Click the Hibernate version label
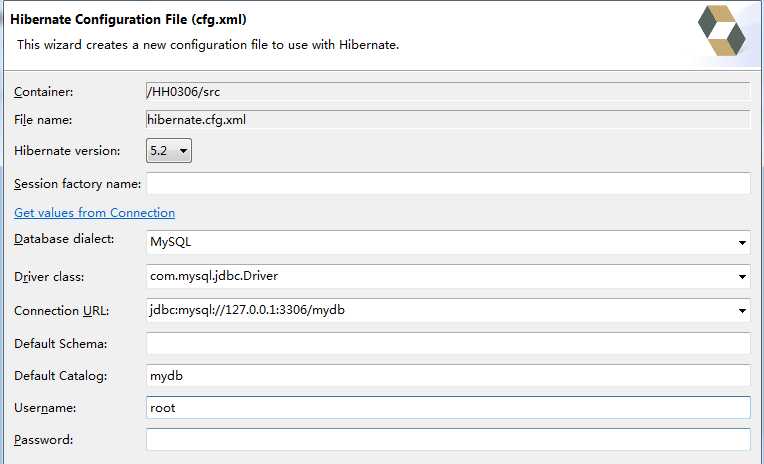 [x=67, y=151]
